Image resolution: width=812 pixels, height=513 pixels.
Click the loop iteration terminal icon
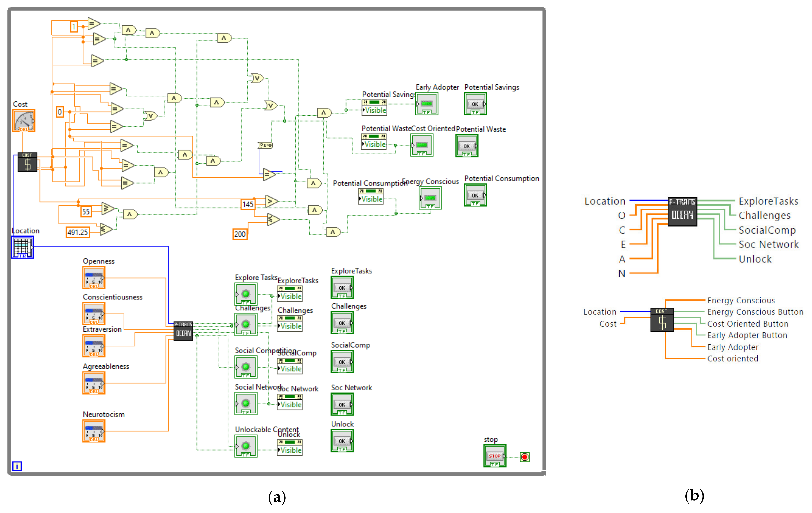coord(17,466)
